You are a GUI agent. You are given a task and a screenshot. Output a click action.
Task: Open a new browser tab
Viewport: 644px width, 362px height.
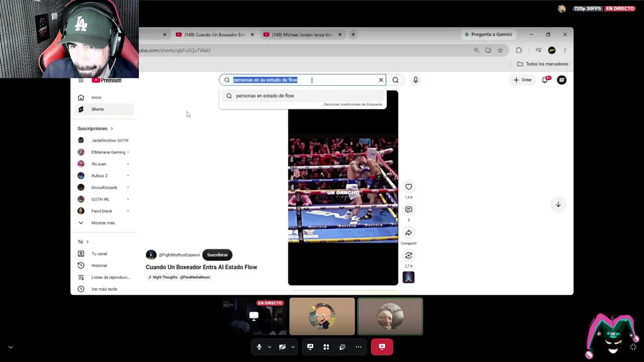tap(353, 35)
